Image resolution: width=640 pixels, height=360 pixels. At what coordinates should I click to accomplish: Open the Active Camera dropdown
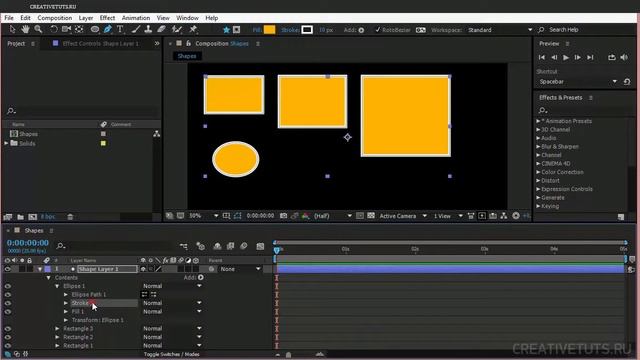(403, 216)
